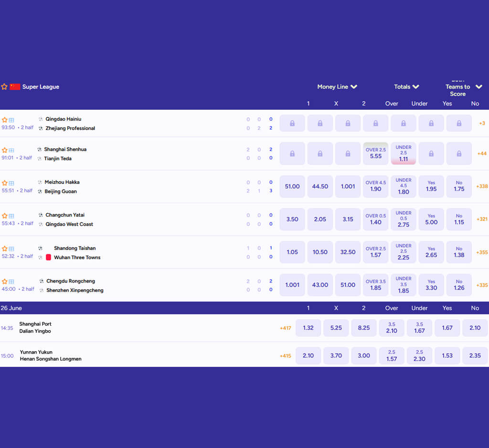Star the Shandong Taishan match
The width and height of the screenshot is (489, 448).
point(5,249)
